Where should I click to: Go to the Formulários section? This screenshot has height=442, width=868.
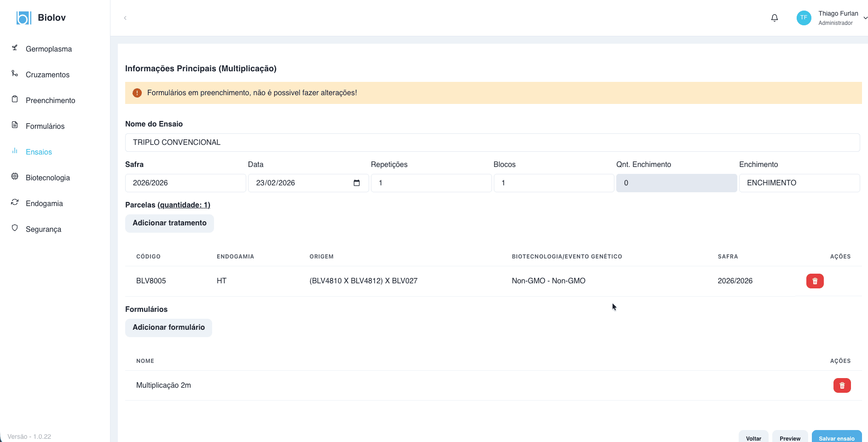45,126
